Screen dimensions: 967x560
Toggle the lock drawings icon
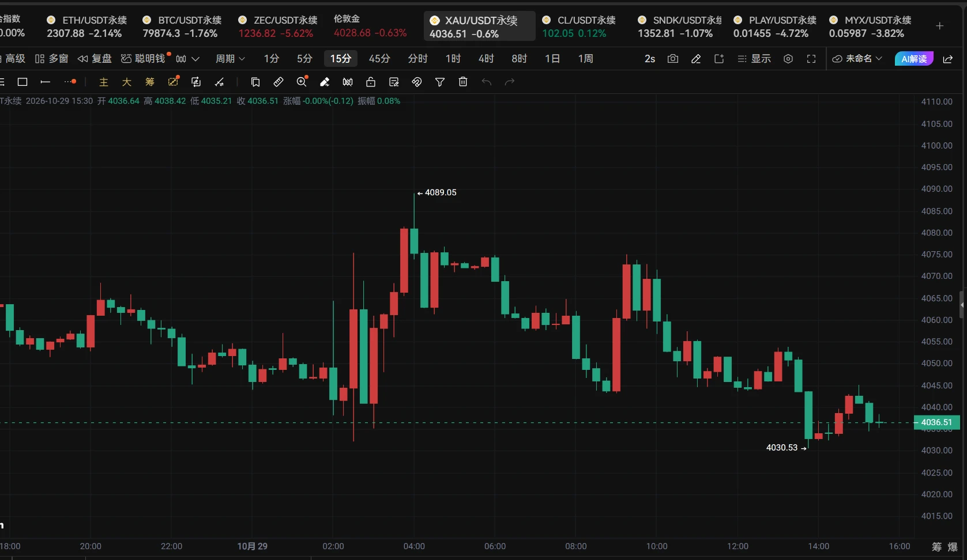click(371, 82)
